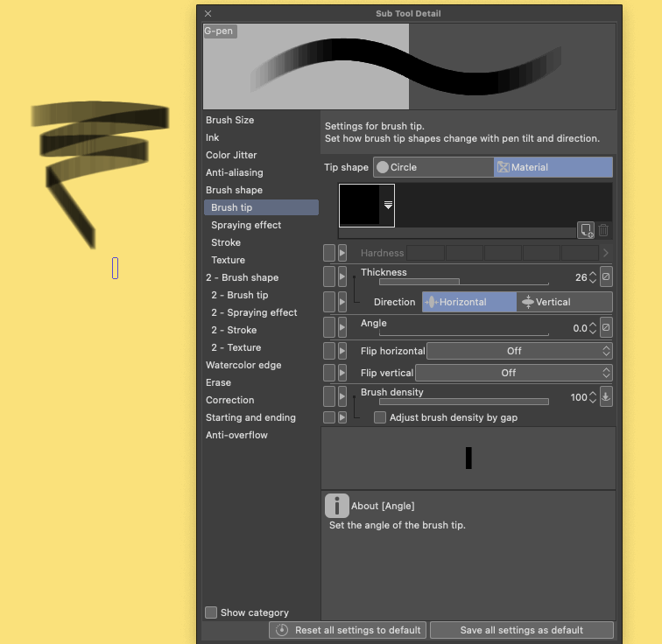
Task: Click Thickness value stepper
Action: point(593,277)
